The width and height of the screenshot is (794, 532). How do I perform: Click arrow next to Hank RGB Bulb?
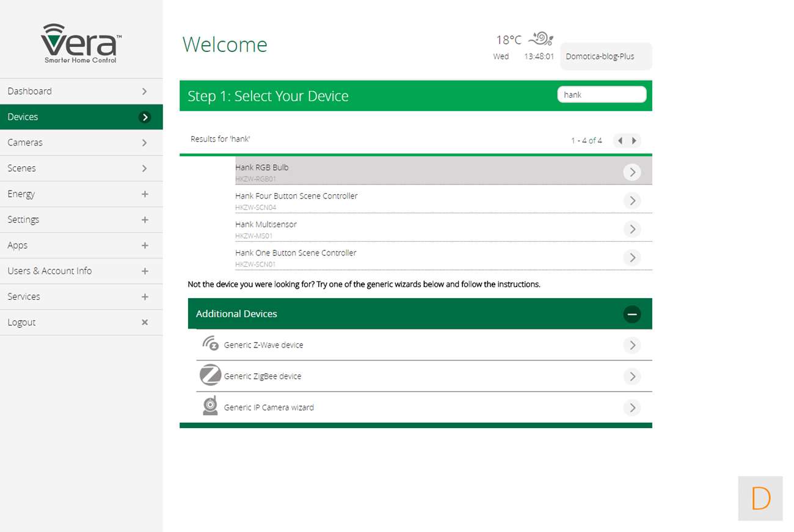pyautogui.click(x=632, y=172)
